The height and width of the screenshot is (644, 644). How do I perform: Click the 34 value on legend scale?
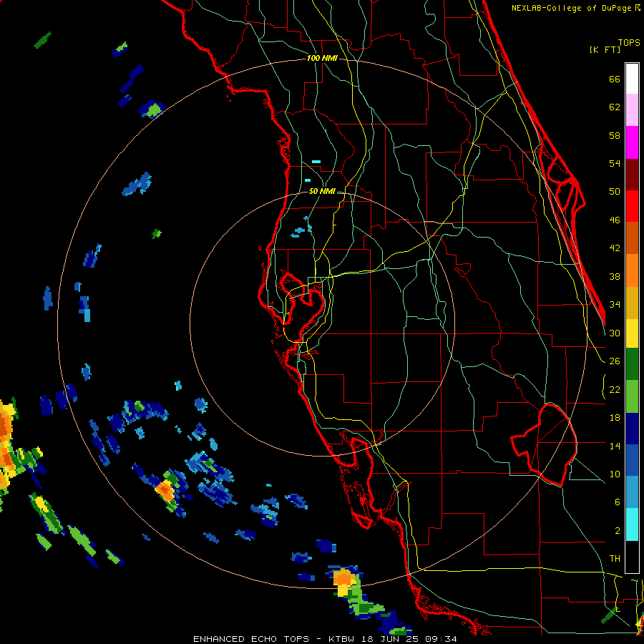click(615, 304)
